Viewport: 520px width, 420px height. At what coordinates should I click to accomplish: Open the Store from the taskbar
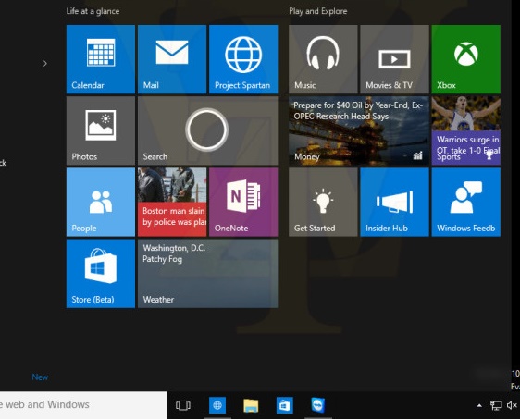coord(285,405)
